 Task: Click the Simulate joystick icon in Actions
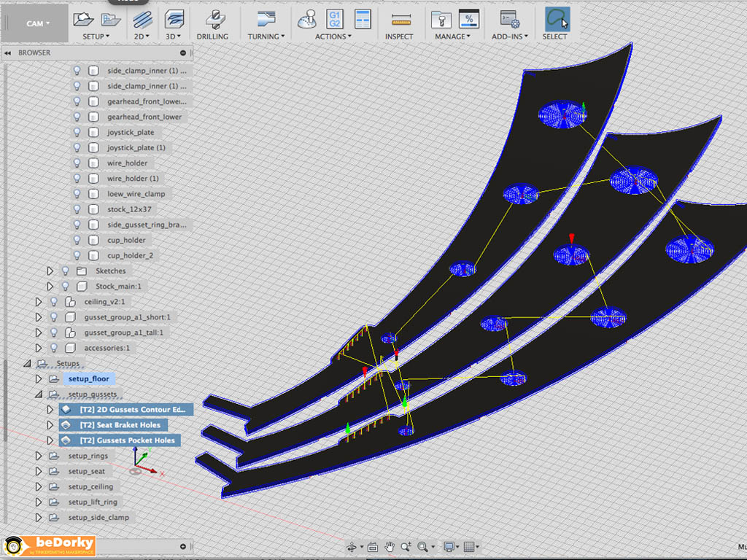pos(307,20)
